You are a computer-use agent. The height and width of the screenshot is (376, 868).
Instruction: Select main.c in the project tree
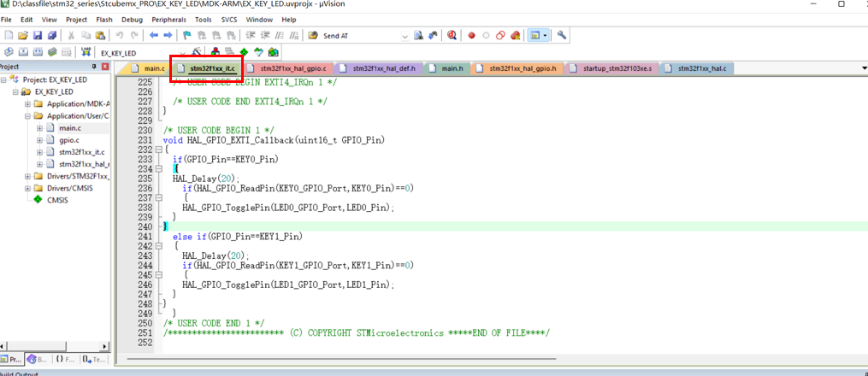coord(70,128)
